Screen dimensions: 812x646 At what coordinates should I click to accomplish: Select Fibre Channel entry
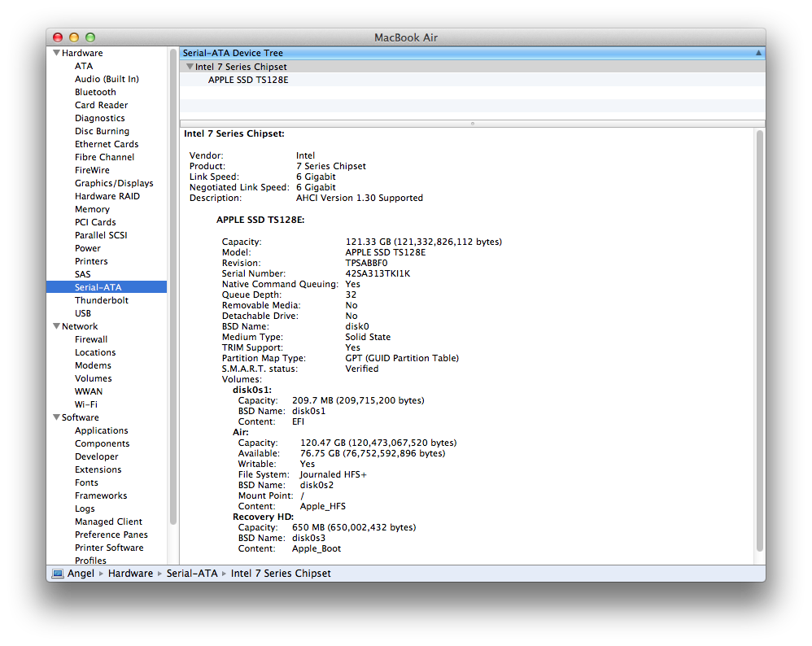(x=104, y=157)
